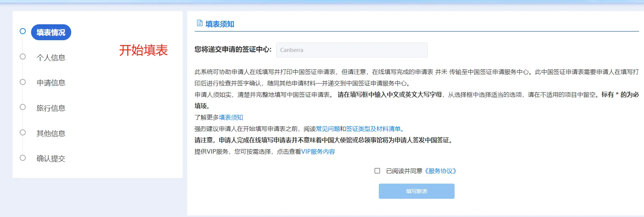This screenshot has width=644, height=217.
Task: Click the step circle beside 其他信息
Action: 23,132
